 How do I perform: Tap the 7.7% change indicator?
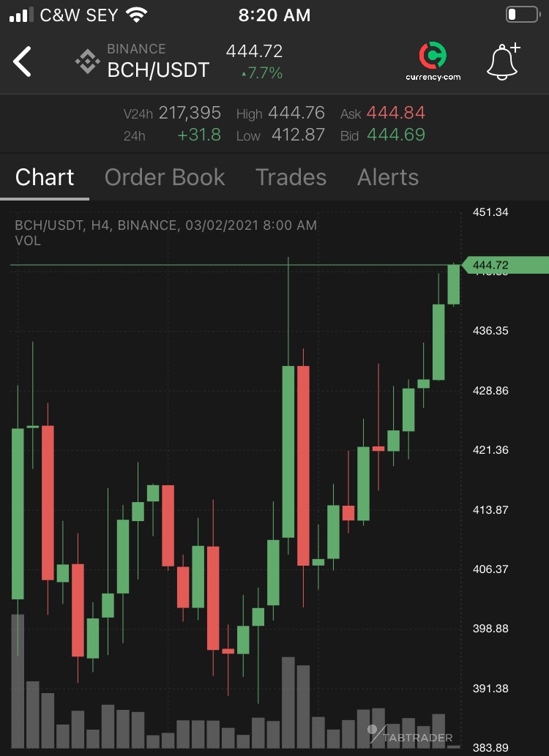coord(262,73)
